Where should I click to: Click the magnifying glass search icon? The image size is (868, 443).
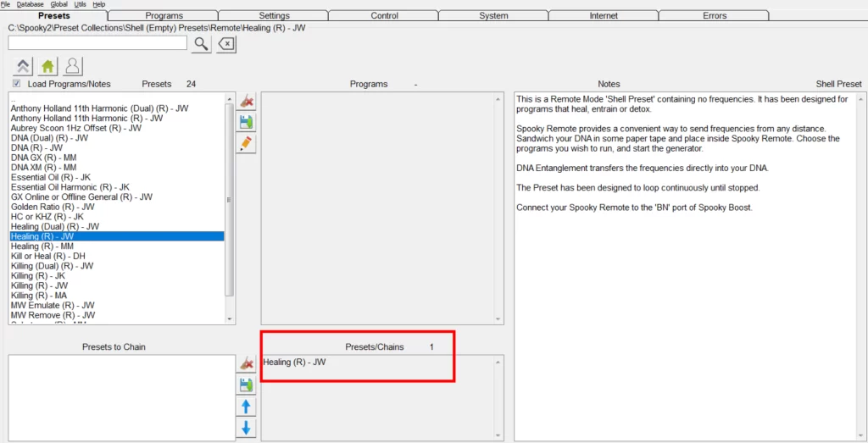coord(200,44)
